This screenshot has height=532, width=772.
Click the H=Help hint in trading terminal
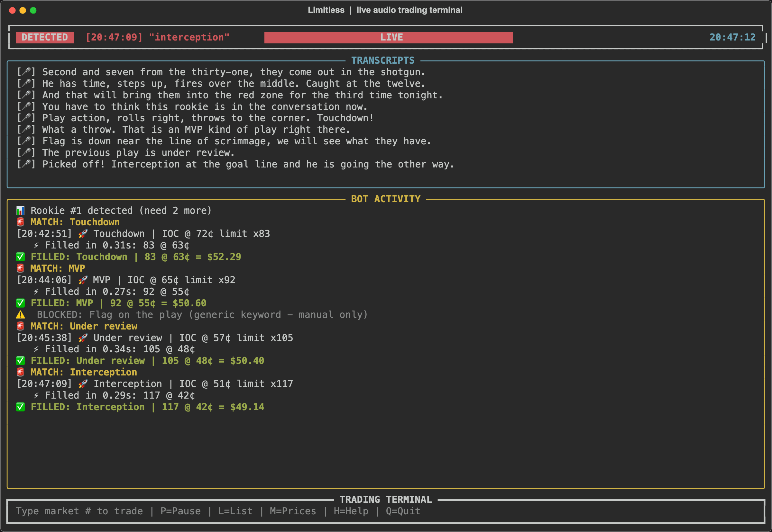coord(351,511)
